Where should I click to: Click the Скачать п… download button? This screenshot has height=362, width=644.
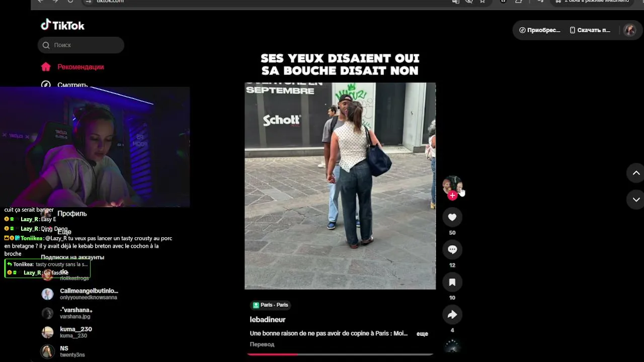(590, 30)
